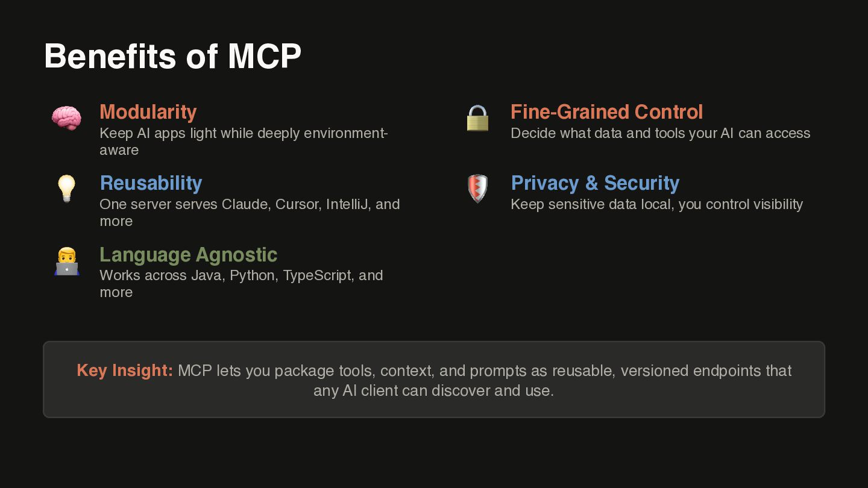Select the Reusability heading

coord(151,183)
